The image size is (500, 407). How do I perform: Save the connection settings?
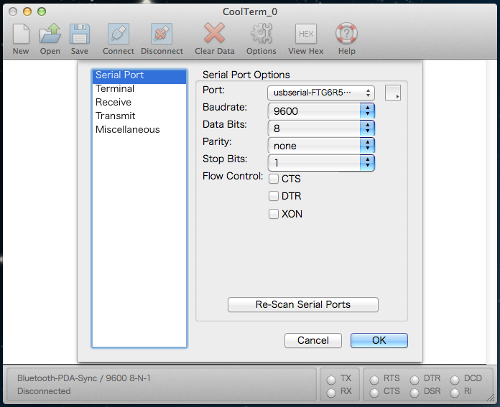coord(80,34)
